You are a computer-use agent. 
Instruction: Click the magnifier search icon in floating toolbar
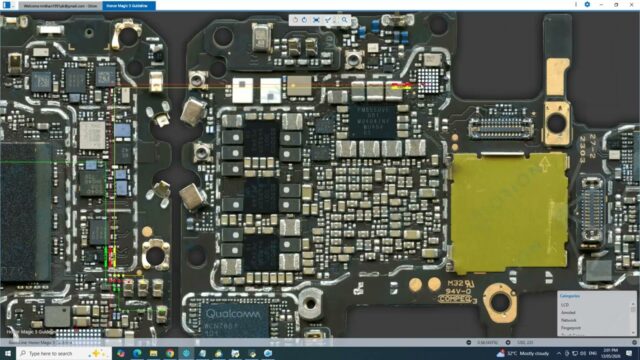click(344, 20)
